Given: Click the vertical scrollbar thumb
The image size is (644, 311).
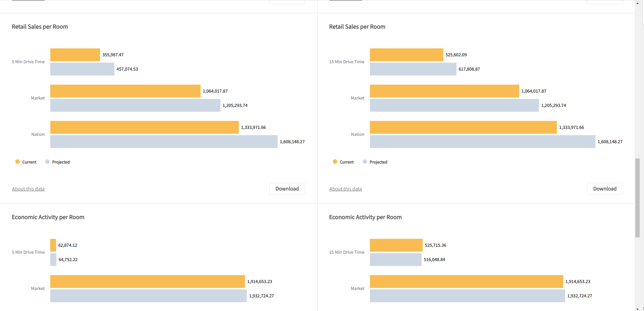Looking at the screenshot, I should point(637,198).
